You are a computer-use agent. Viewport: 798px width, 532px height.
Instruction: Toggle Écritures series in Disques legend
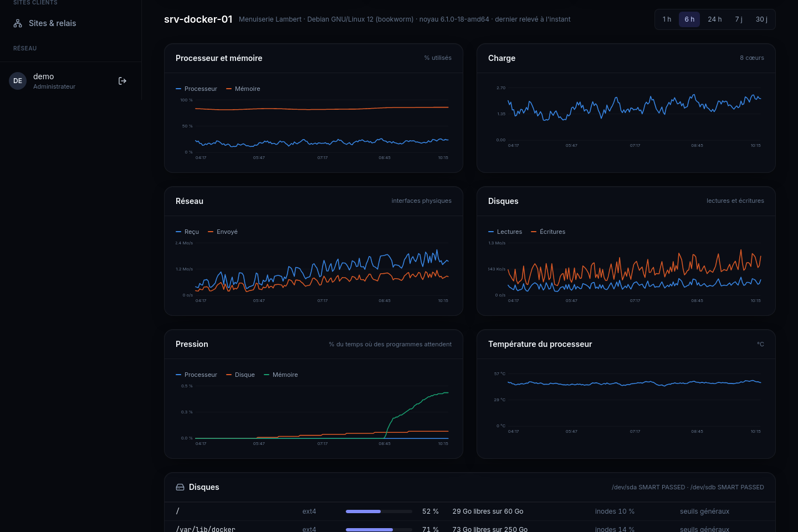click(x=548, y=232)
